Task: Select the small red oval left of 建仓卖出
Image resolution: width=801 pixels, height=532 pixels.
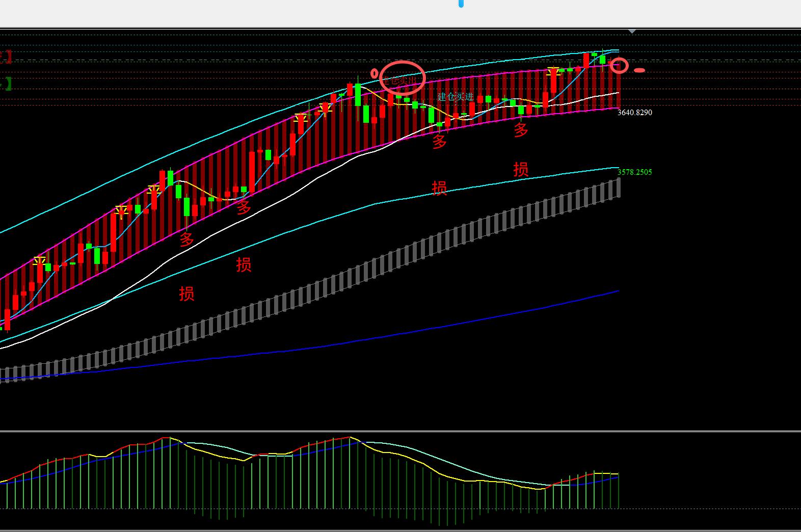Action: click(x=375, y=74)
